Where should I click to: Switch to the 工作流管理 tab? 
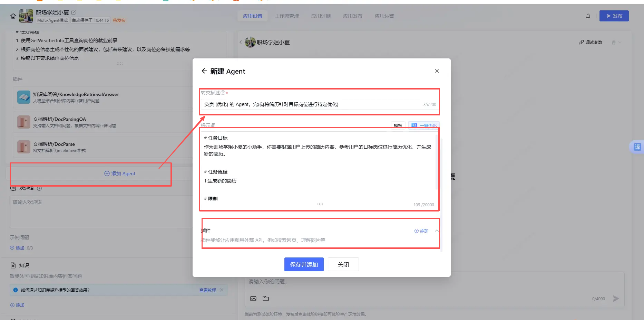tap(286, 16)
